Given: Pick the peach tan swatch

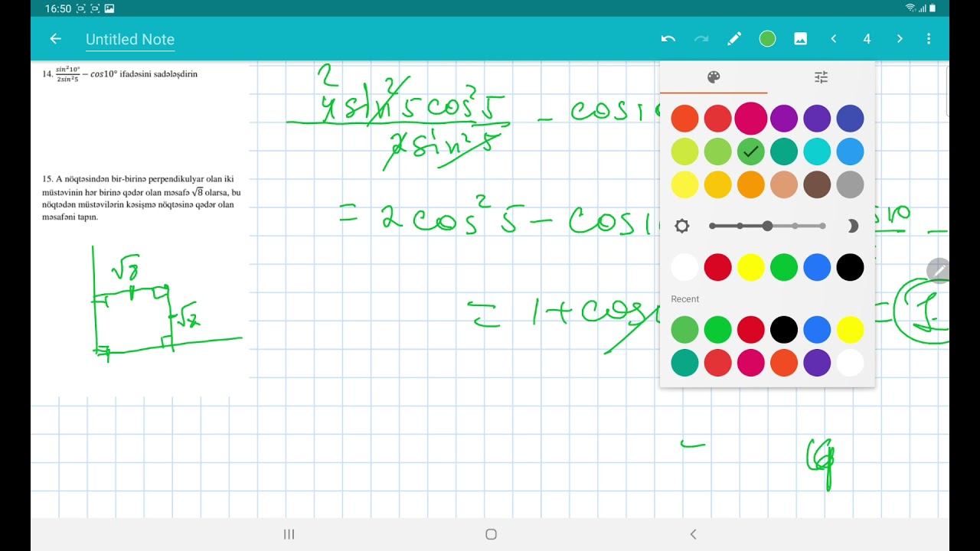Looking at the screenshot, I should tap(784, 184).
